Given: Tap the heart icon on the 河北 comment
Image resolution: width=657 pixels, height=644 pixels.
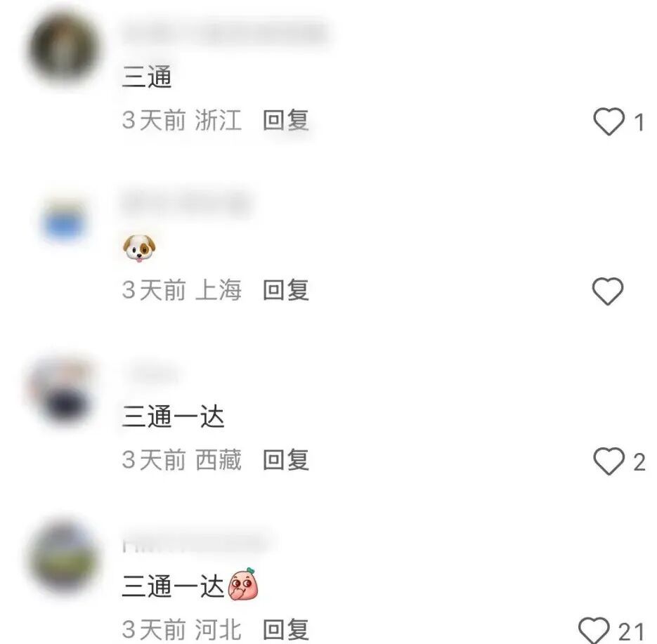Looking at the screenshot, I should coord(594,630).
